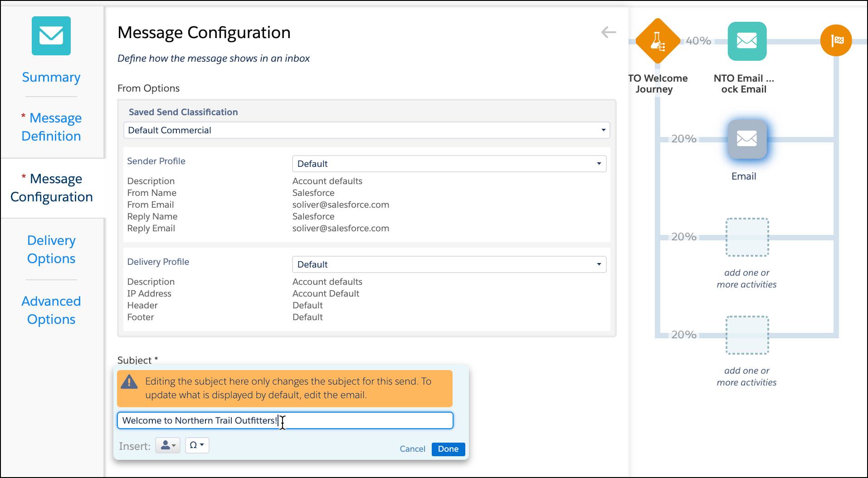Click the Header Default value
The height and width of the screenshot is (478, 868).
(x=307, y=305)
